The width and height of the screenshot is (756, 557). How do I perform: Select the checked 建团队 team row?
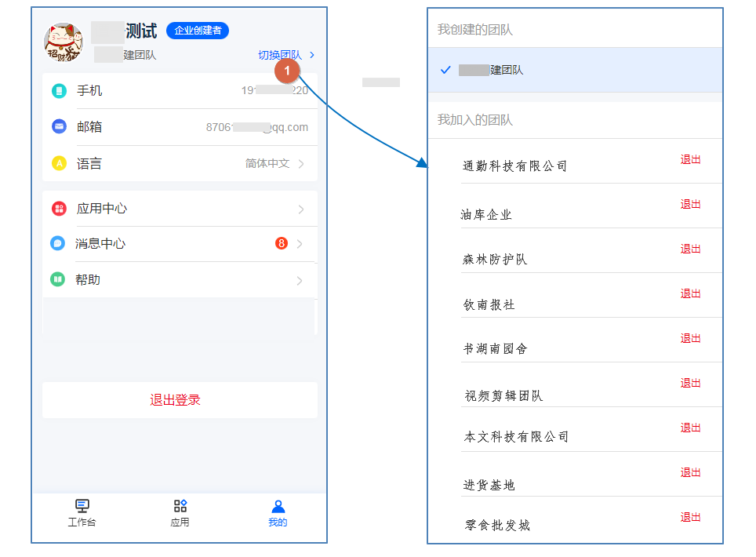click(x=575, y=70)
